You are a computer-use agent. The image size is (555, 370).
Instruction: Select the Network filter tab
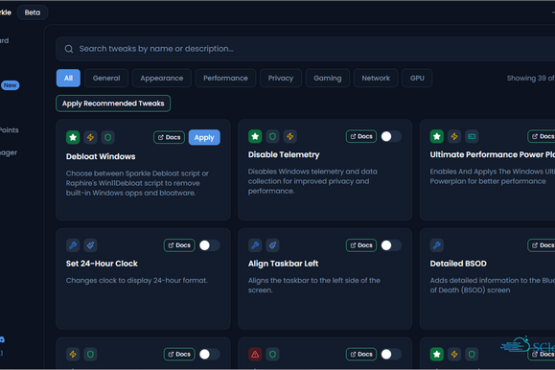pyautogui.click(x=376, y=78)
